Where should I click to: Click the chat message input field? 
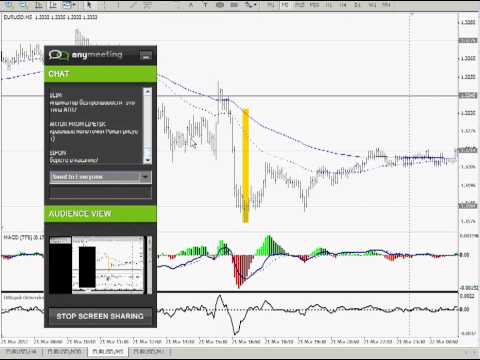[x=101, y=192]
